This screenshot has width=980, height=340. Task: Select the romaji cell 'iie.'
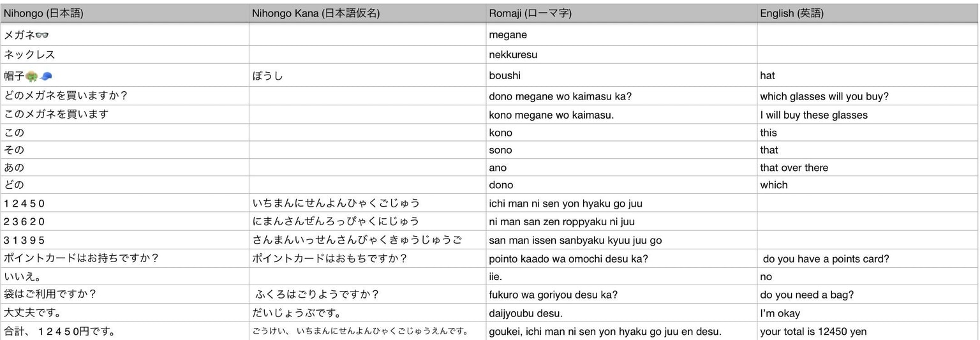621,276
